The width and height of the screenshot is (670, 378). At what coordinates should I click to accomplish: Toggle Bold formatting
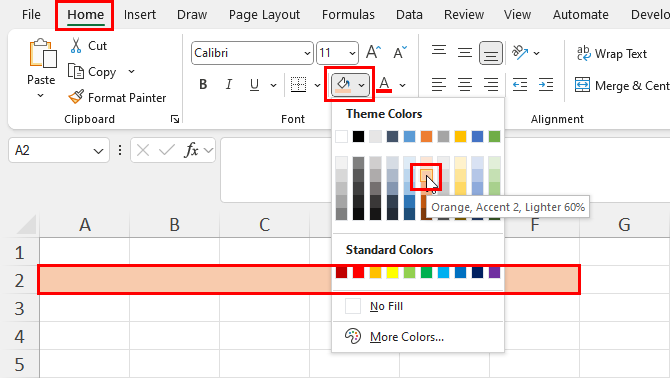(203, 85)
